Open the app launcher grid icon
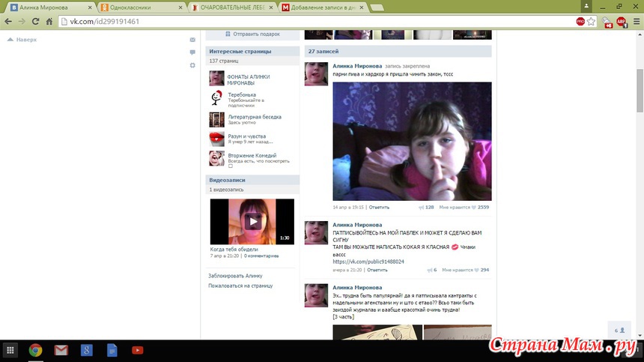Viewport: 644px width, 362px height. (x=10, y=350)
